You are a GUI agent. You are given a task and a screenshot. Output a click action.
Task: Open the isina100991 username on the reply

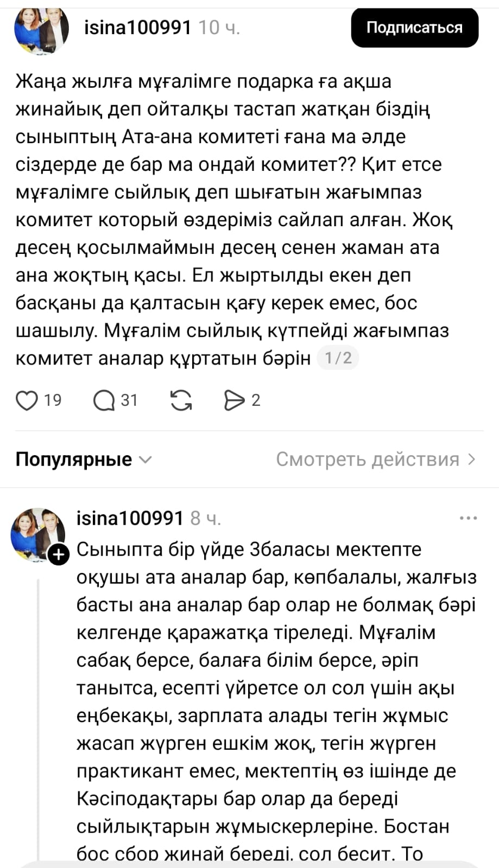click(x=130, y=519)
